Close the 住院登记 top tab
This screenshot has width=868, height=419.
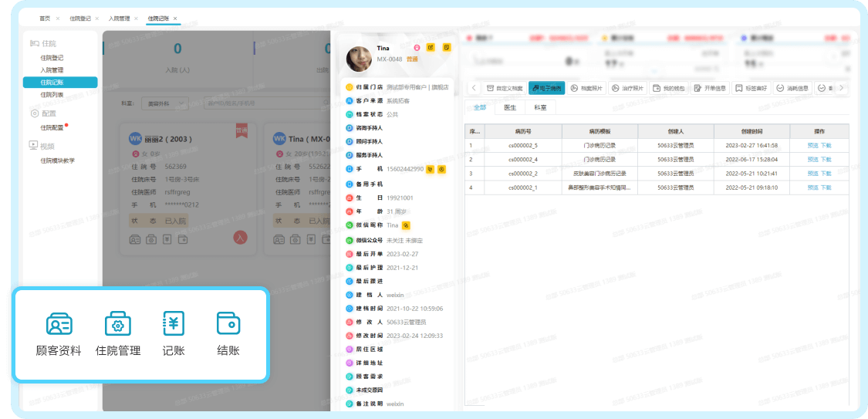[97, 19]
